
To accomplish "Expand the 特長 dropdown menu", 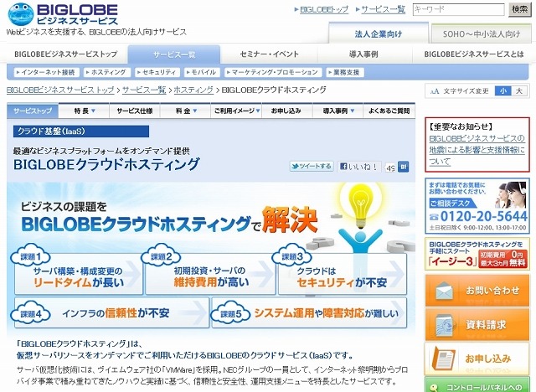I will coord(84,111).
